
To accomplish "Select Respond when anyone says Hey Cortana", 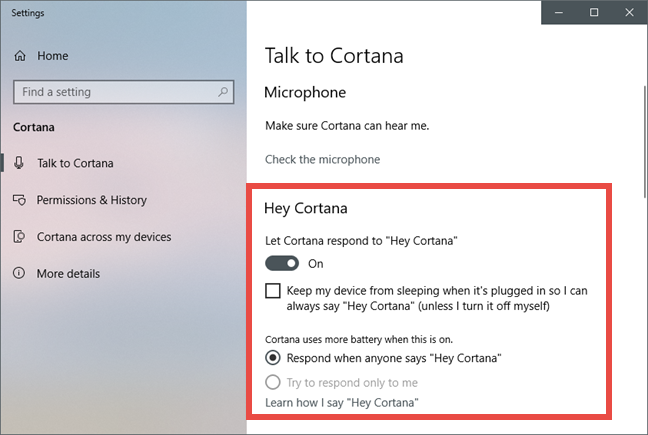I will pyautogui.click(x=273, y=358).
